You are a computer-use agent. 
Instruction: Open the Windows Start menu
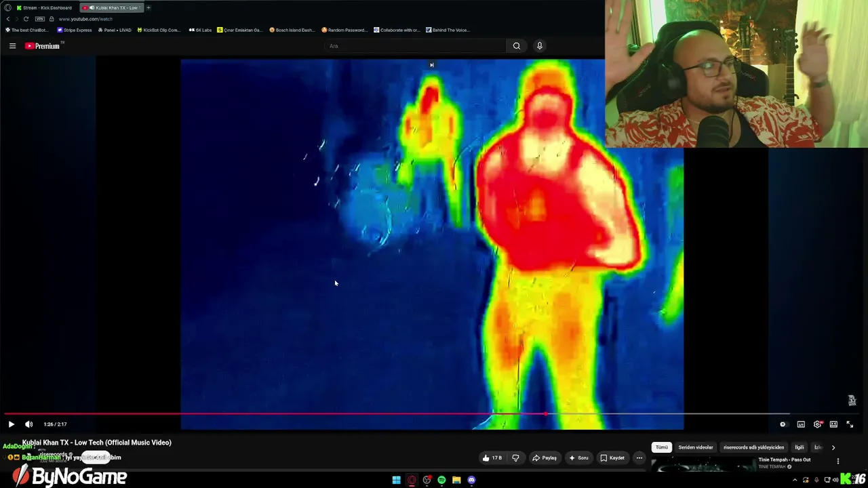click(x=397, y=481)
